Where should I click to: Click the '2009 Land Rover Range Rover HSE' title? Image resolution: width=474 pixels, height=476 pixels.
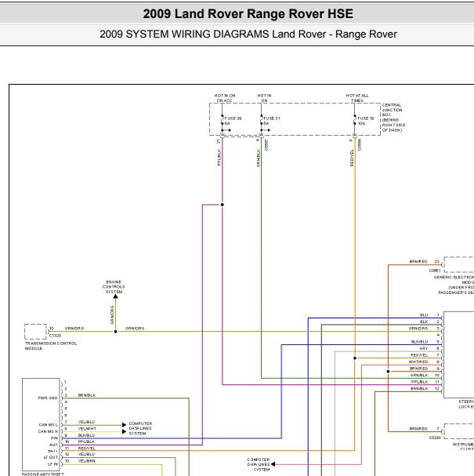(248, 14)
